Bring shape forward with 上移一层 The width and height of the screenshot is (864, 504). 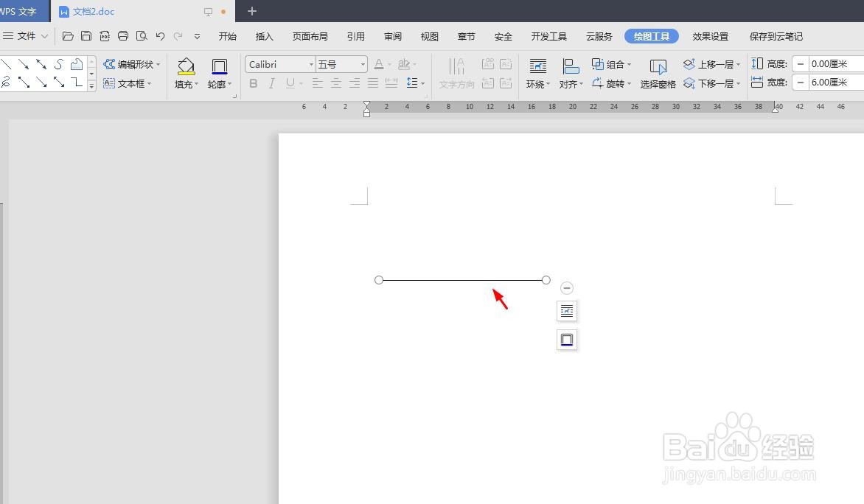[x=710, y=64]
